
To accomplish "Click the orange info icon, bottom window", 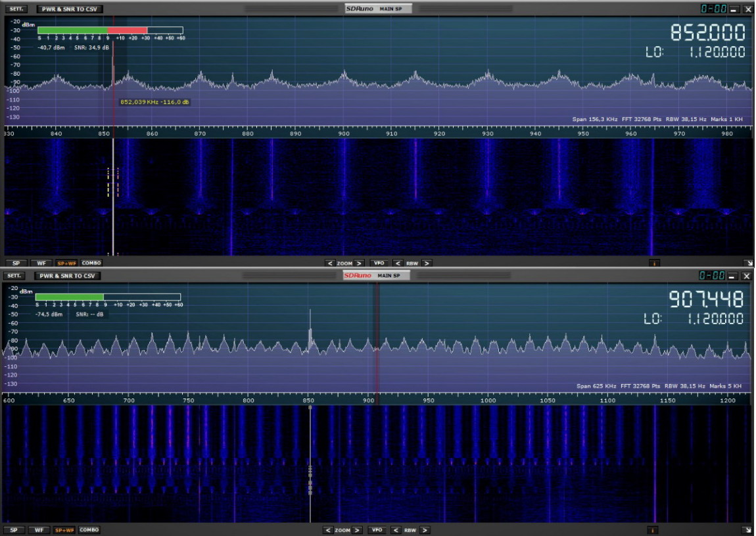I will [x=652, y=529].
